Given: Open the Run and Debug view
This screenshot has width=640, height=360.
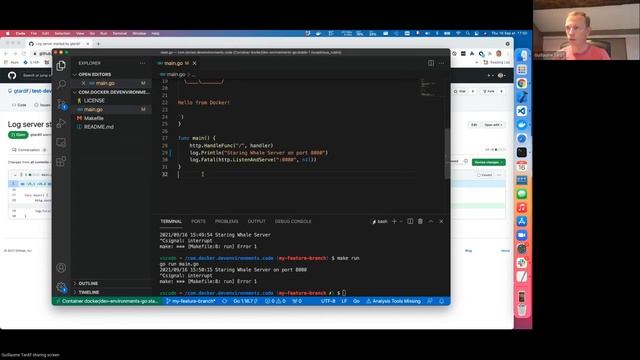Looking at the screenshot, I should [x=61, y=123].
